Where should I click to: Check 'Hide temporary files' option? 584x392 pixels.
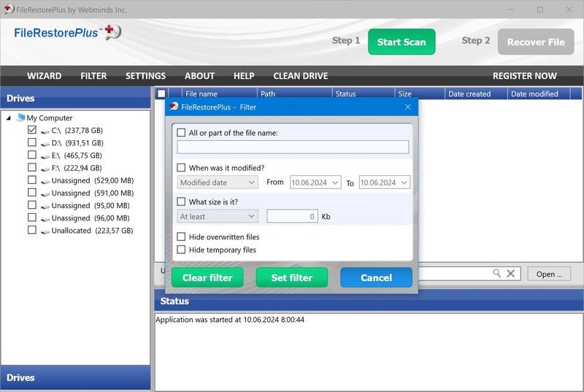tap(181, 250)
